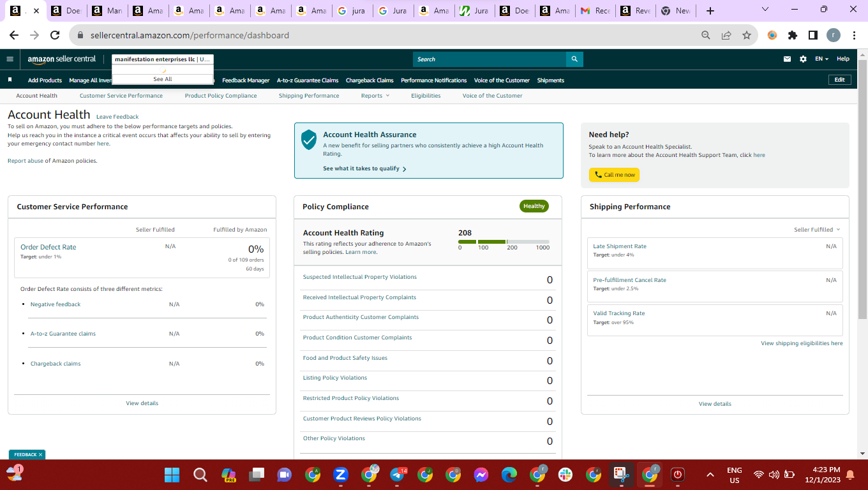868x490 pixels.
Task: Open the EN language dropdown
Action: coord(821,59)
